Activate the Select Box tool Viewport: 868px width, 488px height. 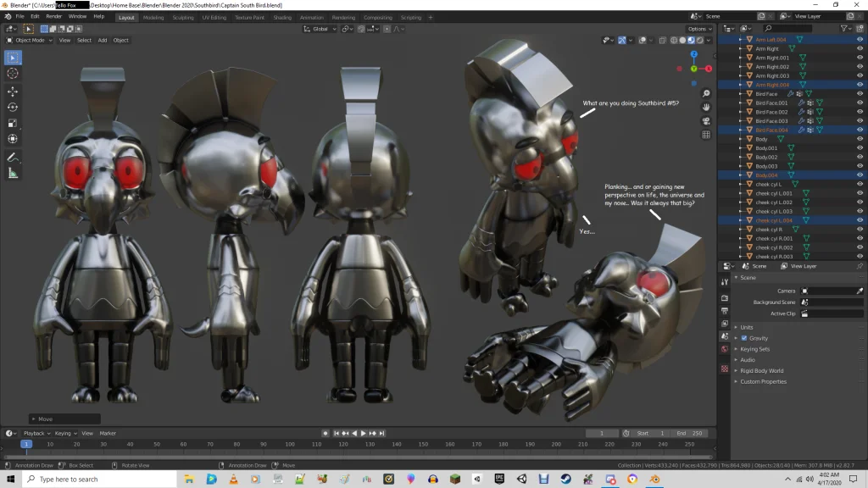coord(13,58)
